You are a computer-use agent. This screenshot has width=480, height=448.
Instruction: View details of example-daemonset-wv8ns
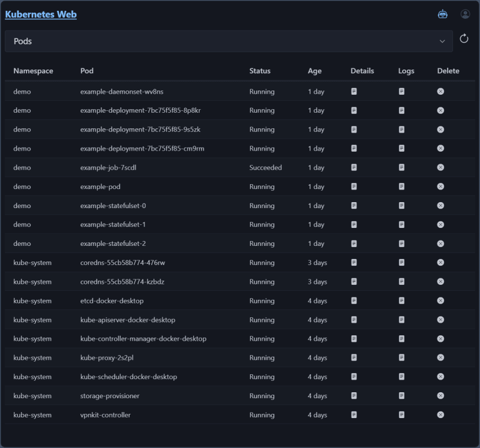click(354, 92)
